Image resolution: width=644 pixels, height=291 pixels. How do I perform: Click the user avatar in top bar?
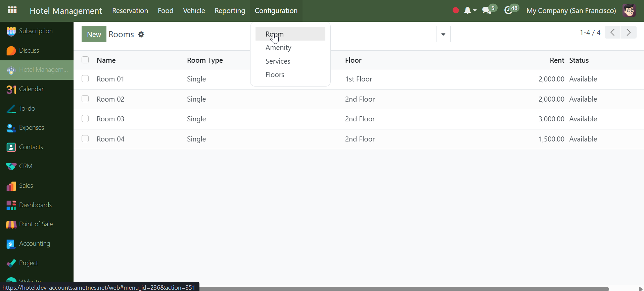629,10
